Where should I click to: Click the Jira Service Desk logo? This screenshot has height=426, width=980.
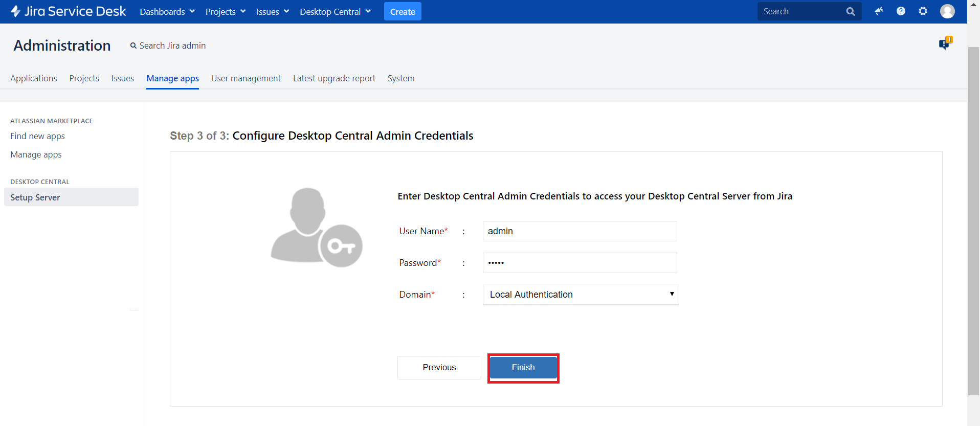[69, 11]
